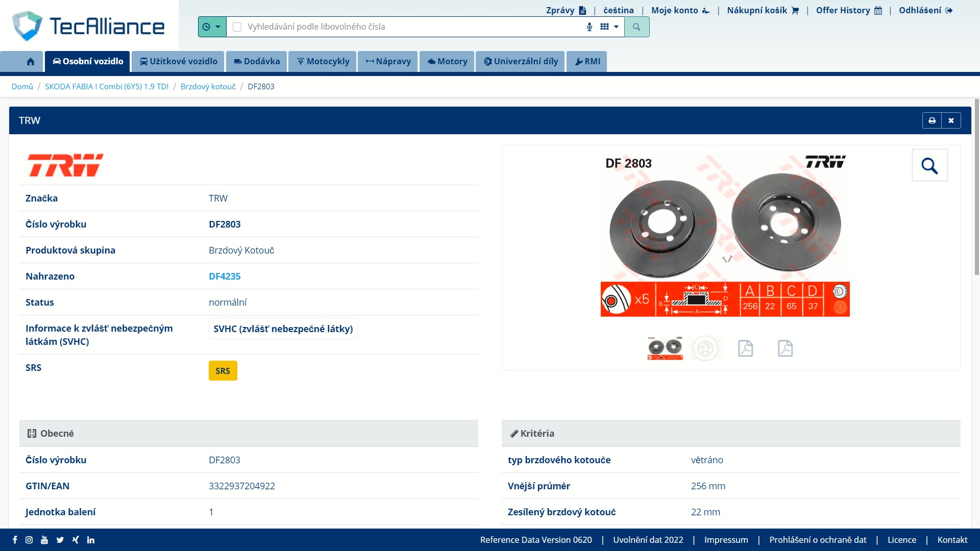Click the page vertical scrollbar
Screen dimensions: 980x551
click(977, 187)
